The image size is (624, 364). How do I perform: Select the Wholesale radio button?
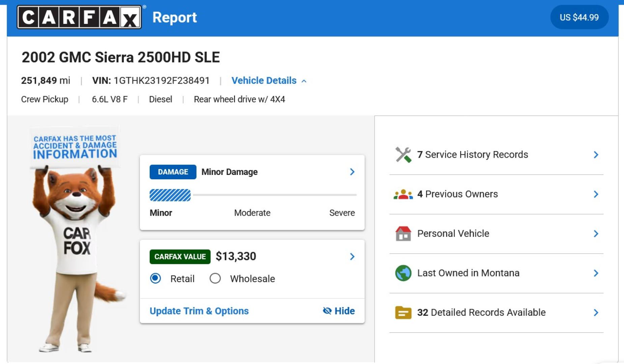(215, 278)
